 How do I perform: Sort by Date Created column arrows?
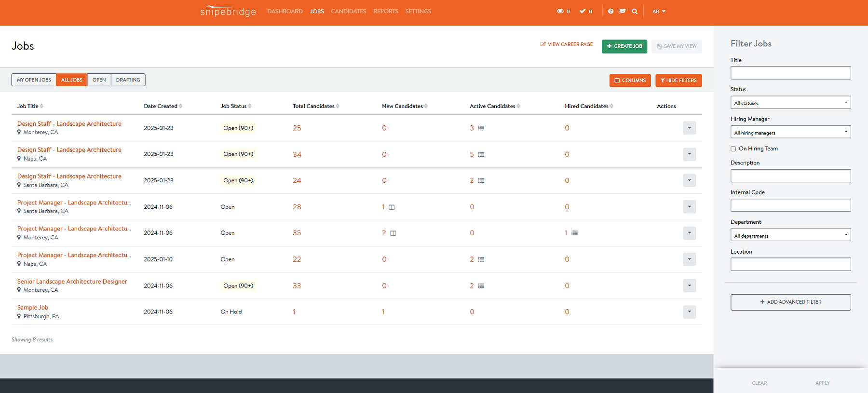[x=180, y=106]
